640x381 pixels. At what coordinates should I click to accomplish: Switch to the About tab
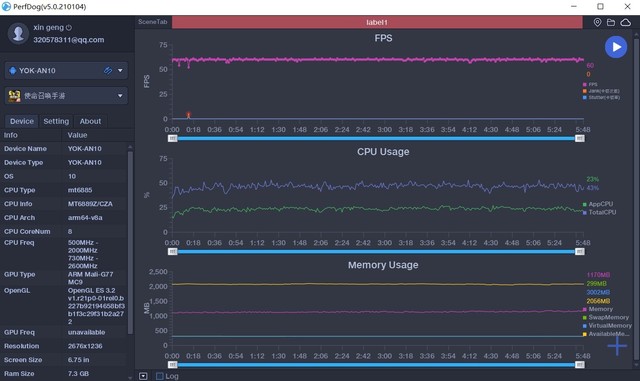tap(90, 121)
